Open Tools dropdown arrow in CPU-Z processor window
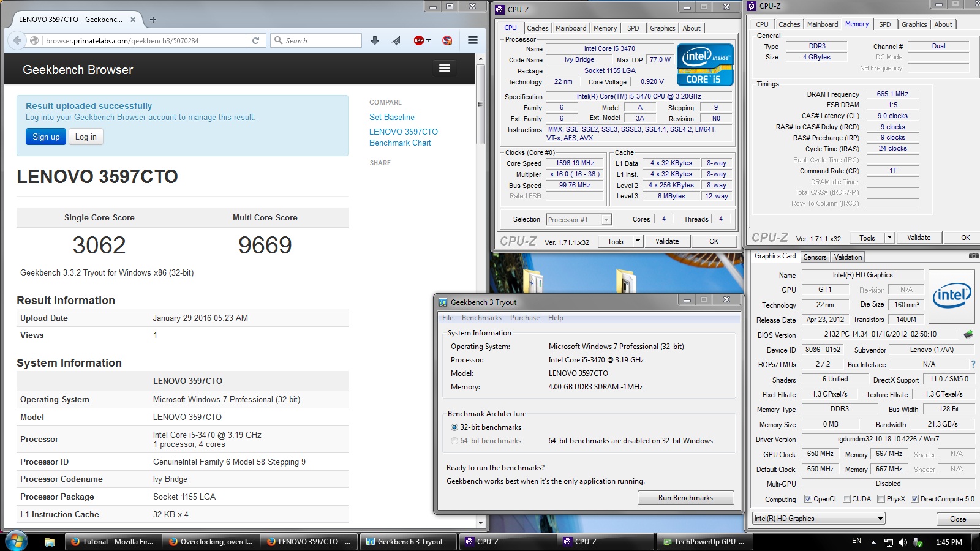This screenshot has height=551, width=980. pyautogui.click(x=638, y=241)
